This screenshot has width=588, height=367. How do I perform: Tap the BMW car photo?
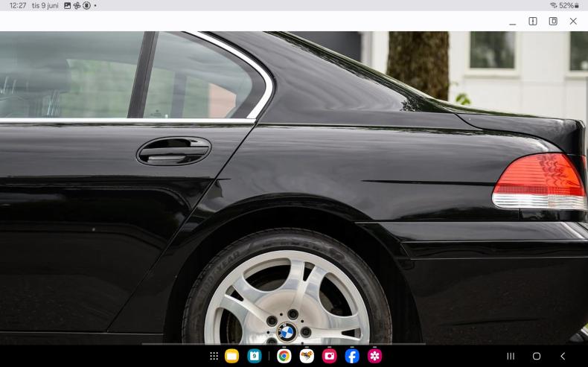294,188
